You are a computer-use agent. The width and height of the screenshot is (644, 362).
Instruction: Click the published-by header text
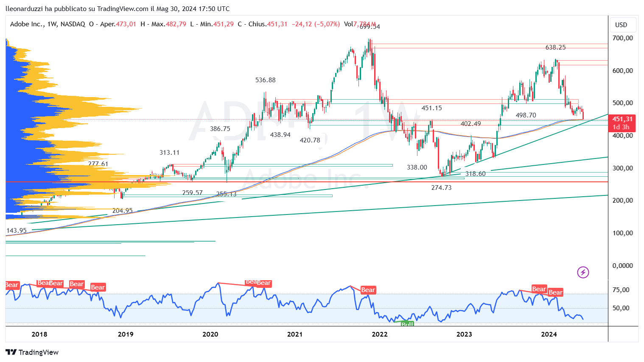click(118, 8)
